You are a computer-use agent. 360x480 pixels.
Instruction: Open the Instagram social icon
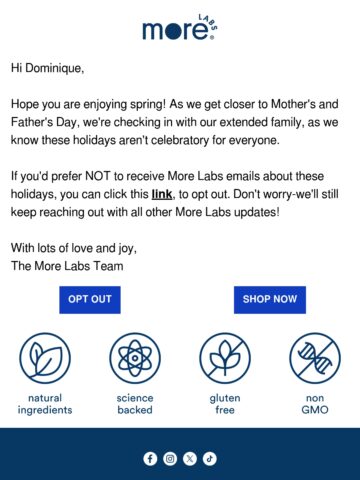[170, 459]
